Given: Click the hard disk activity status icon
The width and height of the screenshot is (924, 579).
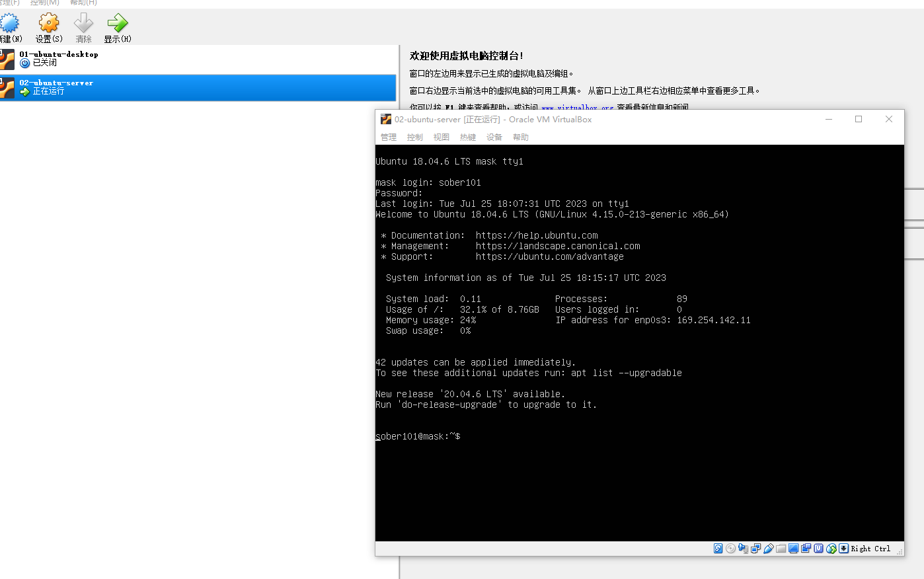Looking at the screenshot, I should pos(718,548).
